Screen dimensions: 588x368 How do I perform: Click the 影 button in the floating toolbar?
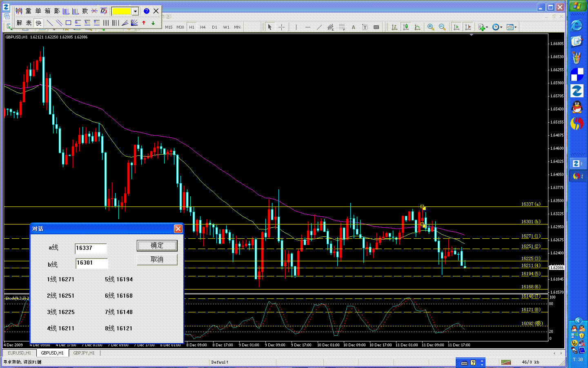click(57, 11)
